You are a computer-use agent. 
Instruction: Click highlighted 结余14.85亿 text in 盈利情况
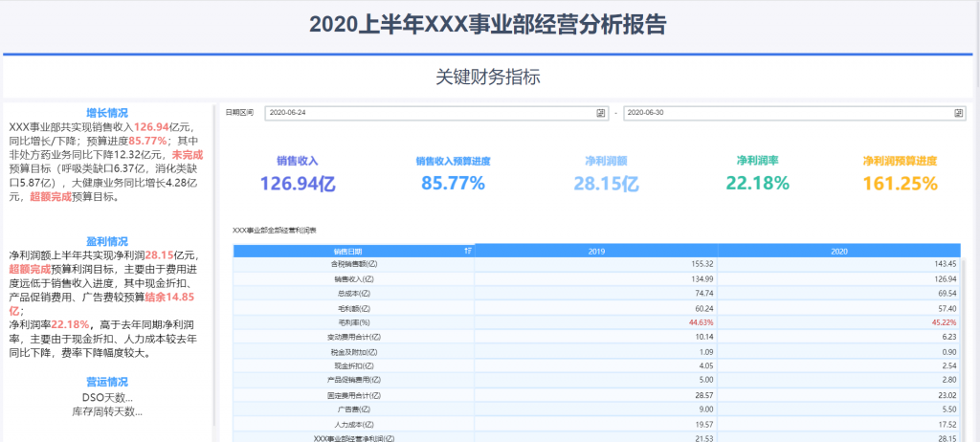click(170, 297)
